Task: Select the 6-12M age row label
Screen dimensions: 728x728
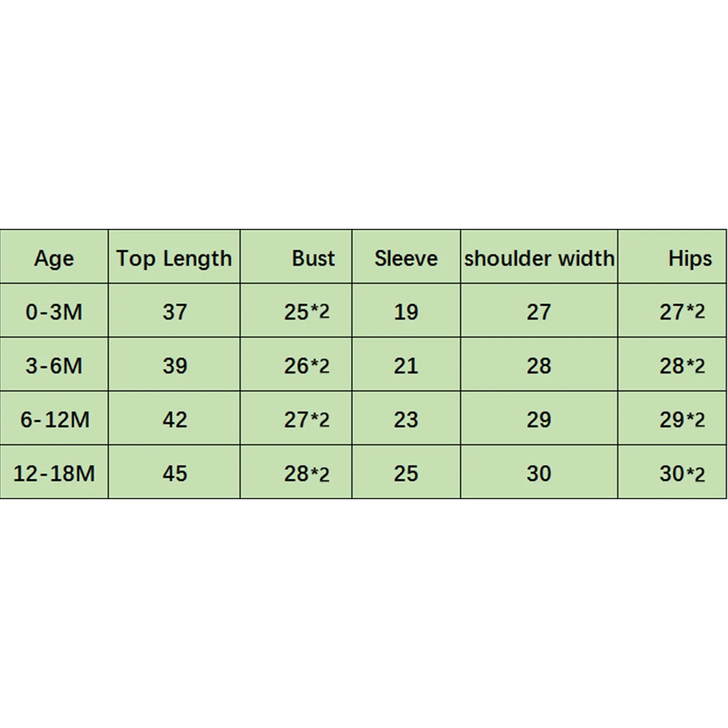Action: click(54, 420)
